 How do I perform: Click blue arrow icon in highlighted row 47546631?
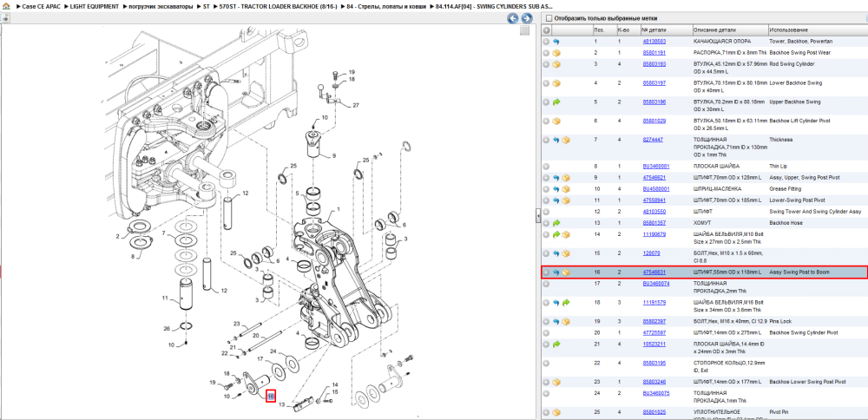pos(556,272)
